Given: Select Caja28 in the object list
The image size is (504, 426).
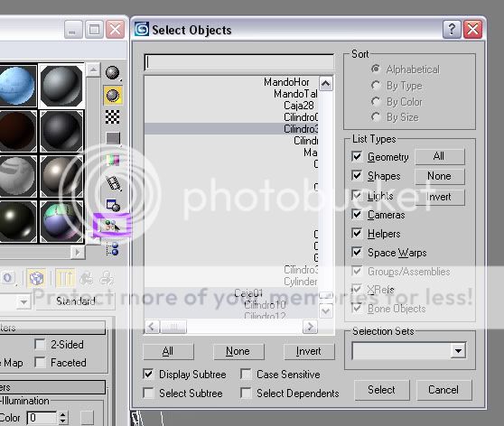Looking at the screenshot, I should click(299, 106).
